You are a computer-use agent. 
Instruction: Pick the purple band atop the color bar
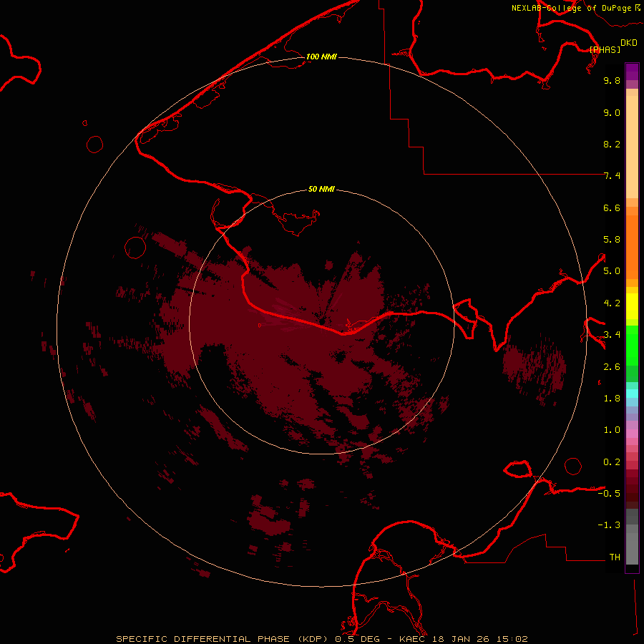click(x=632, y=72)
